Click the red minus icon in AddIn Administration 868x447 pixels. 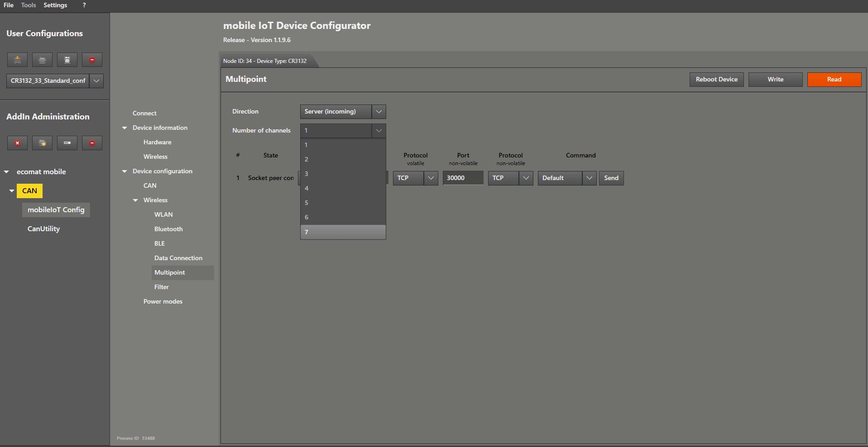92,143
